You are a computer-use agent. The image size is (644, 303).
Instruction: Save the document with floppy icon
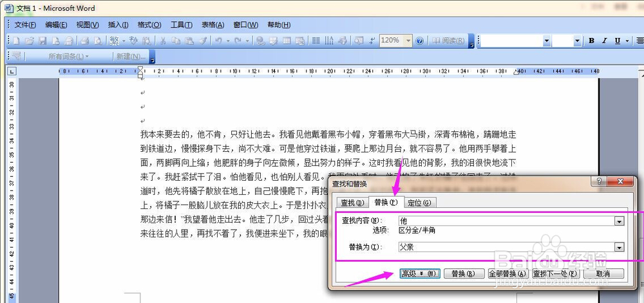(x=43, y=41)
